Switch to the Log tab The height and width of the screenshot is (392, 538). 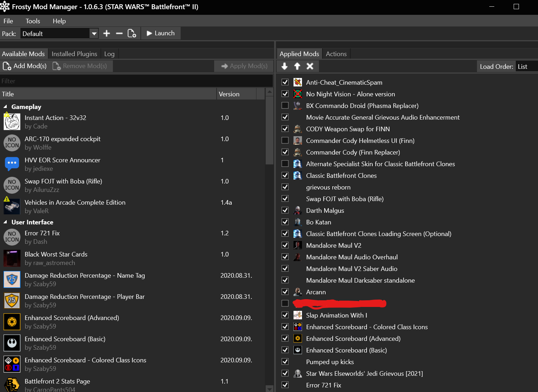tap(109, 54)
